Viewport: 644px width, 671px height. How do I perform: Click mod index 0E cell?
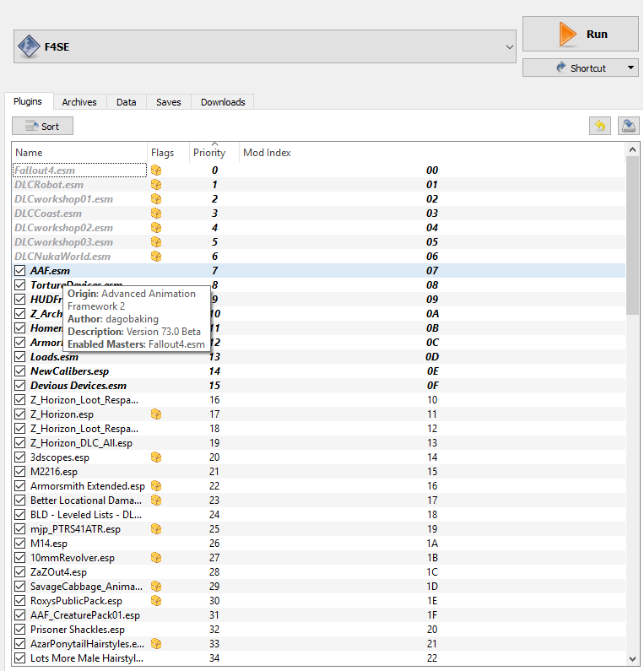(432, 371)
